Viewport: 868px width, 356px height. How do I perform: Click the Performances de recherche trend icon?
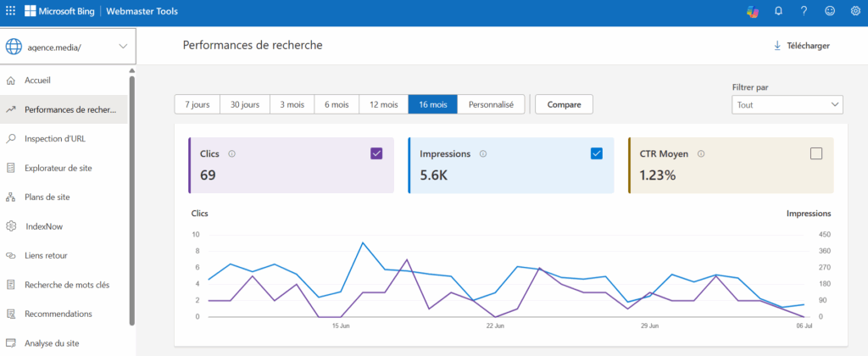(x=10, y=109)
